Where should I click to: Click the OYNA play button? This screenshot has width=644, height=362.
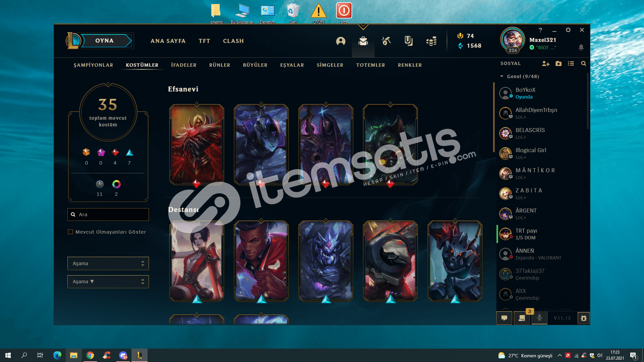point(107,41)
